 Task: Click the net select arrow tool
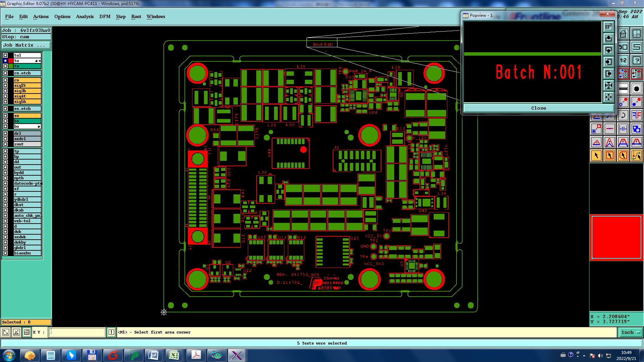pos(636,156)
